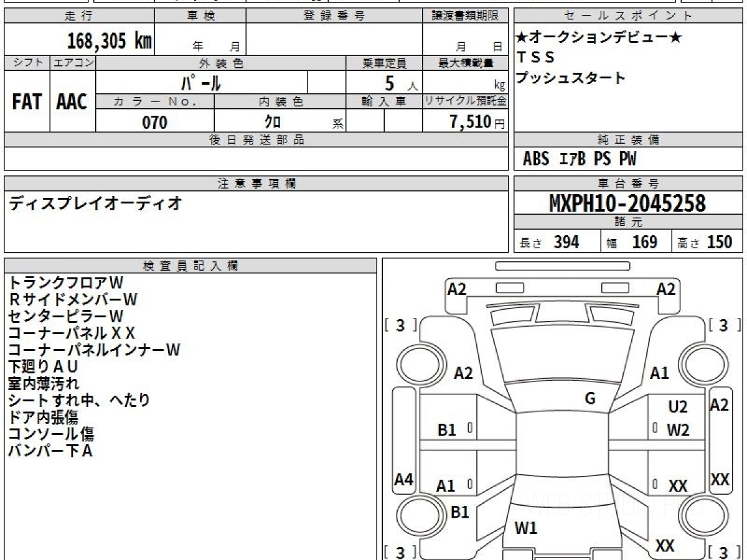Click the 乗車定員 header

click(x=384, y=63)
